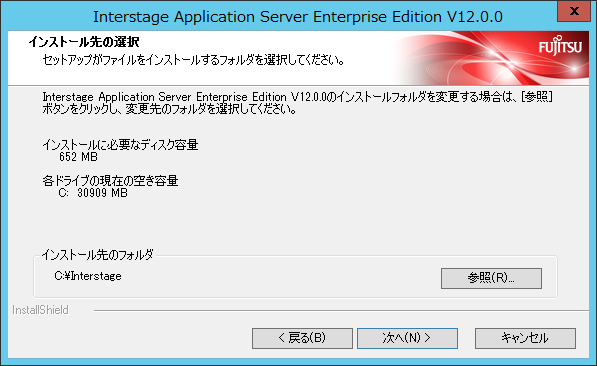Select the C:¥Interstage install path text
The image size is (597, 366).
(x=88, y=276)
